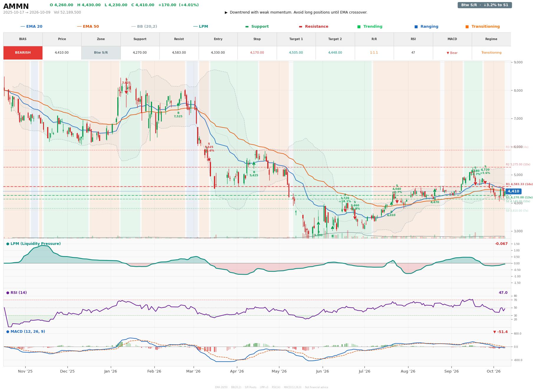This screenshot has height=392, width=536.
Task: Click the Jun '26 date axis label
Action: click(x=322, y=371)
